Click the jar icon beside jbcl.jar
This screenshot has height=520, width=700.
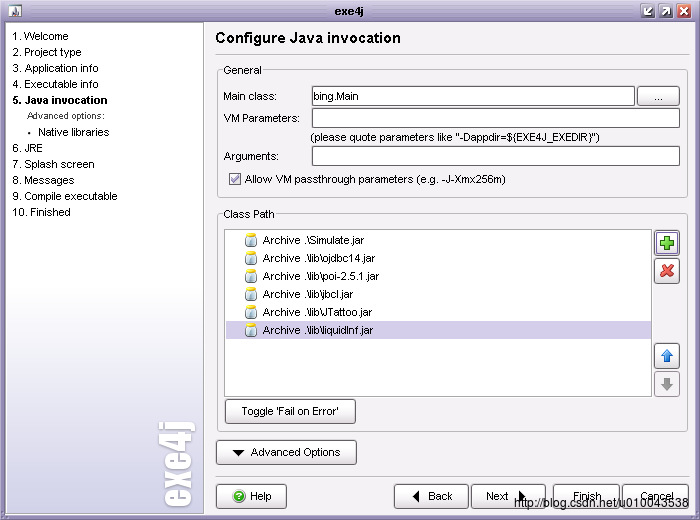point(251,294)
